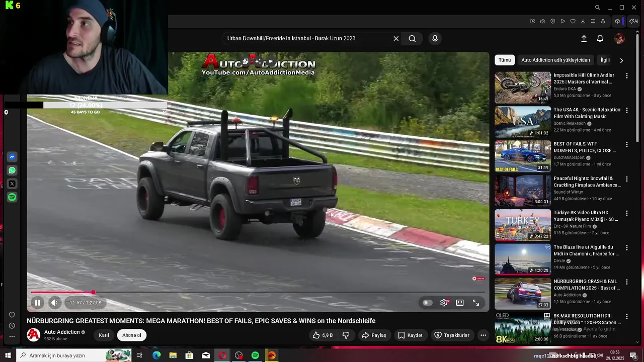Click Opera ad blocker shield icon
The height and width of the screenshot is (362, 644).
552,21
